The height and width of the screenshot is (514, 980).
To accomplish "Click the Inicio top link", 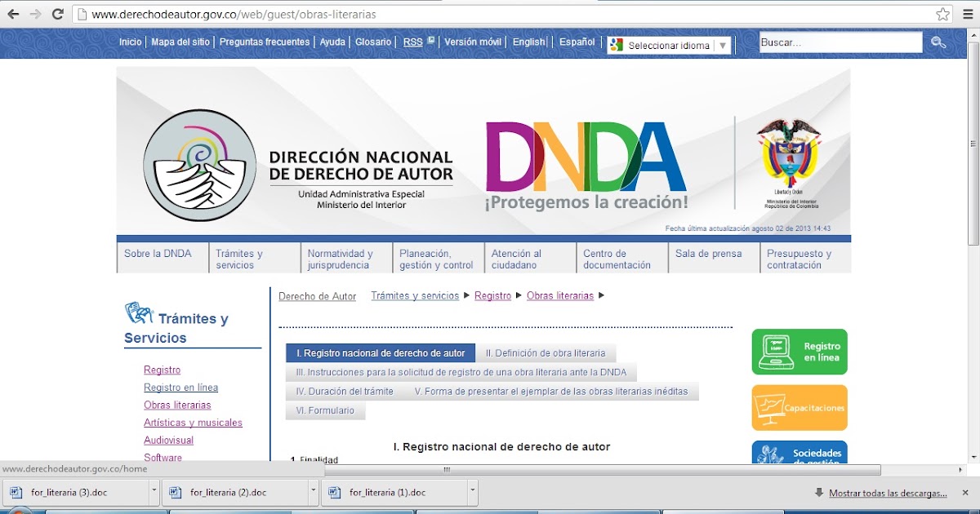I will tap(130, 42).
